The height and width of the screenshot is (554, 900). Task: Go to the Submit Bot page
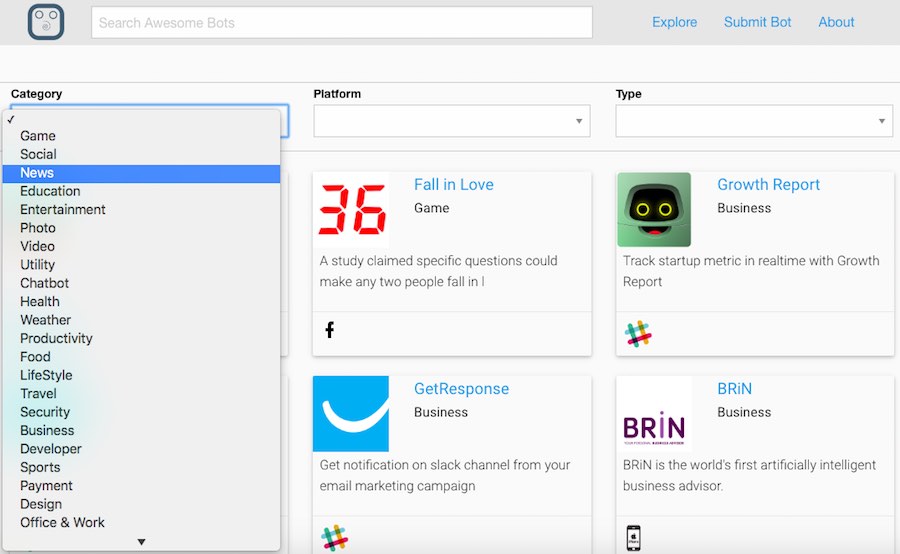tap(757, 22)
